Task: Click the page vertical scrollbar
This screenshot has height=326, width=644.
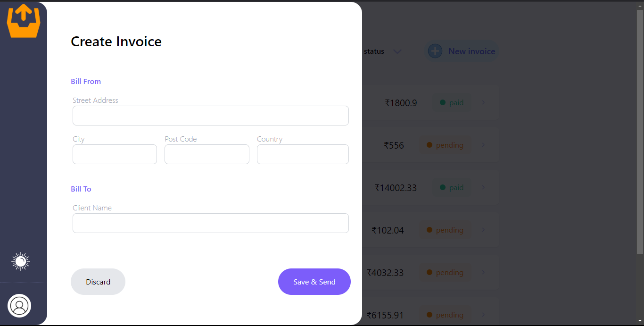Action: [x=640, y=132]
